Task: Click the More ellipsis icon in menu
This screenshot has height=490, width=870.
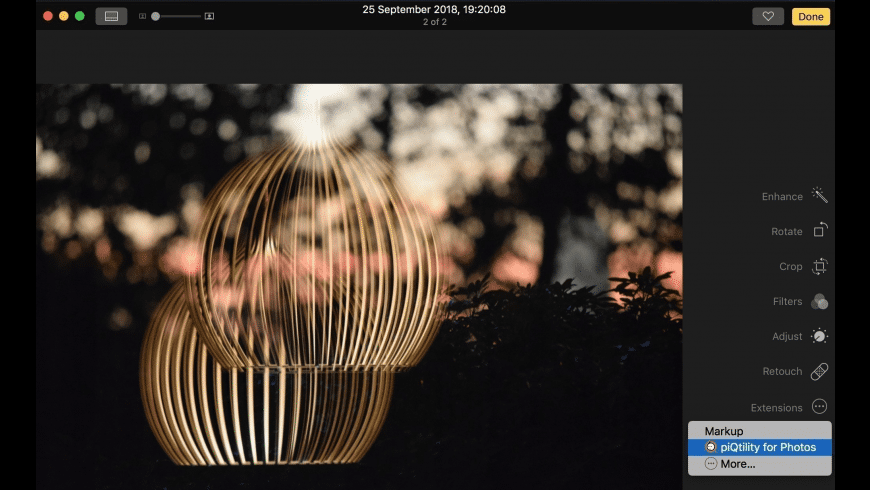Action: (x=711, y=463)
